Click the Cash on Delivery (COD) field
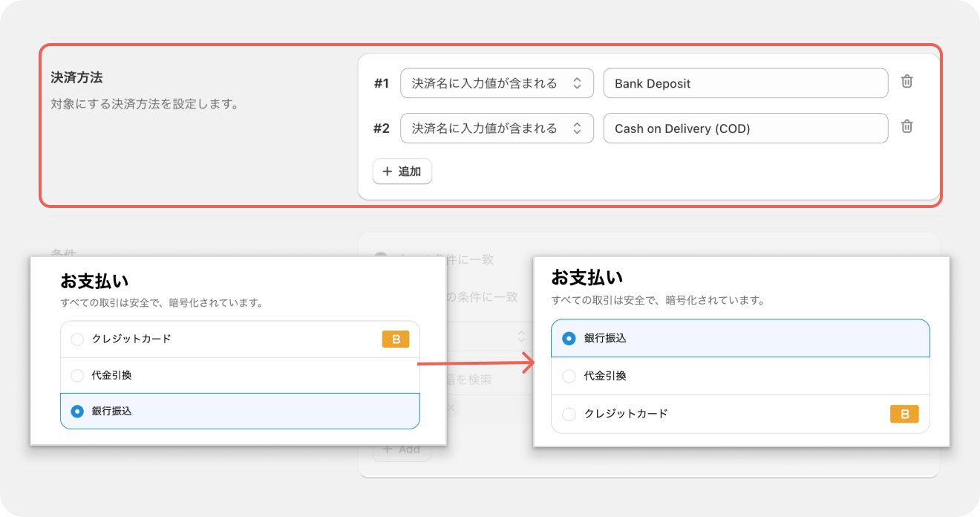 tap(745, 128)
